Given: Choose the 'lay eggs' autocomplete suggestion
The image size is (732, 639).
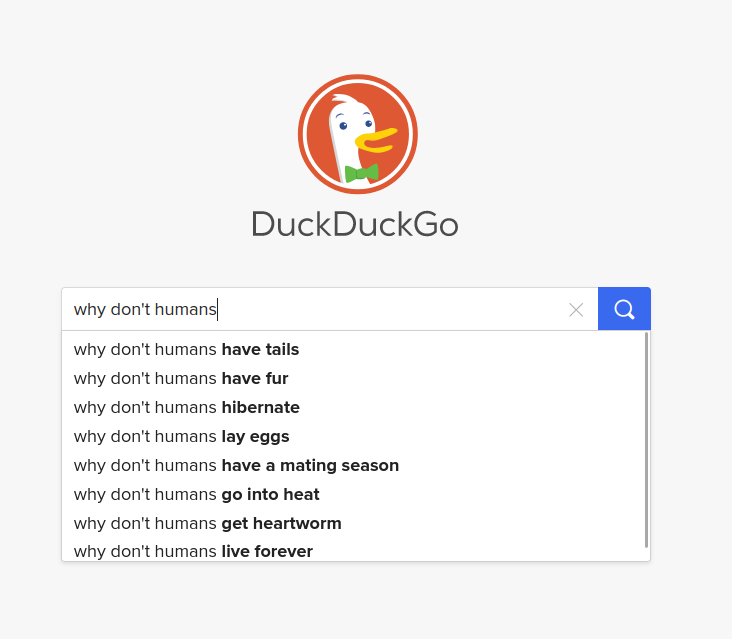Looking at the screenshot, I should click(353, 436).
